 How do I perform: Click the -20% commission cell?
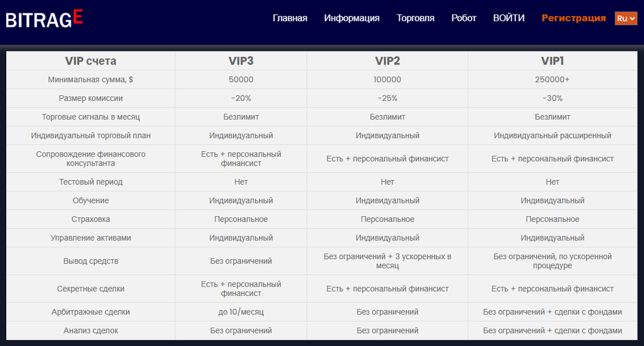(241, 98)
